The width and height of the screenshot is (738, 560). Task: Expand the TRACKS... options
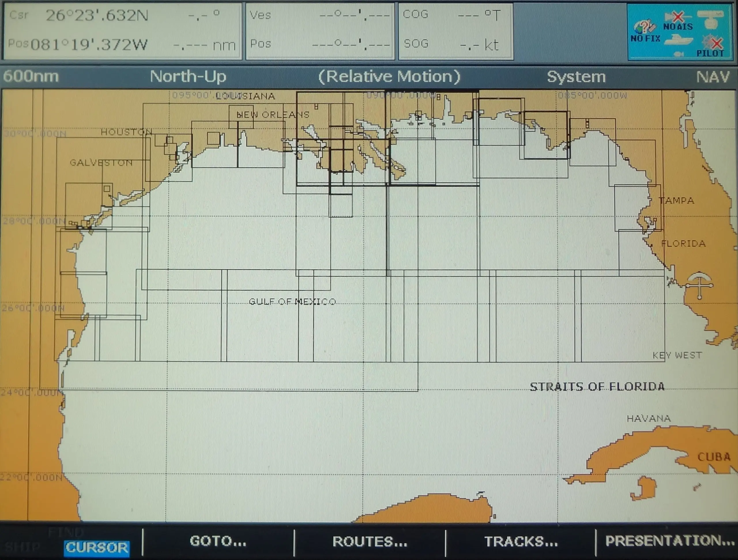click(520, 541)
